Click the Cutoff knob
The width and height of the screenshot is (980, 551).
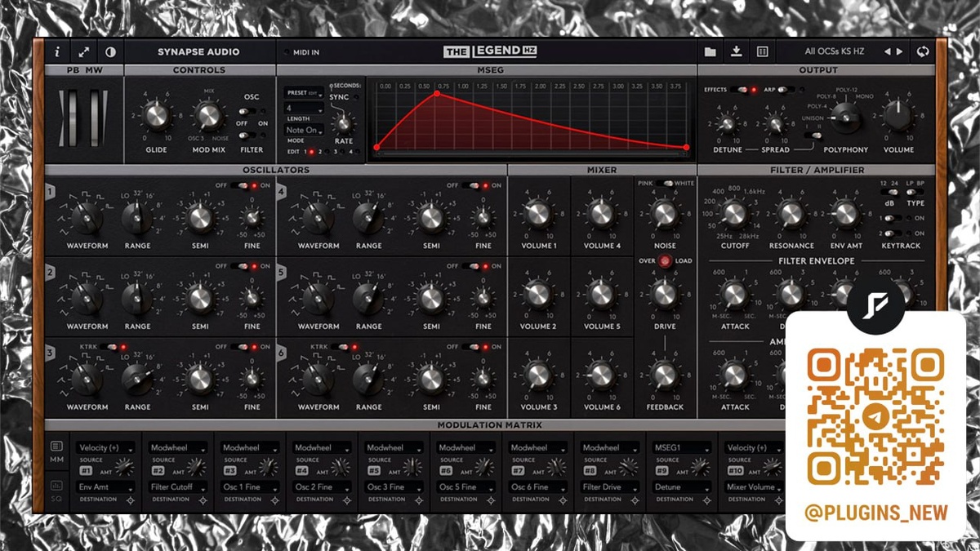(x=734, y=215)
